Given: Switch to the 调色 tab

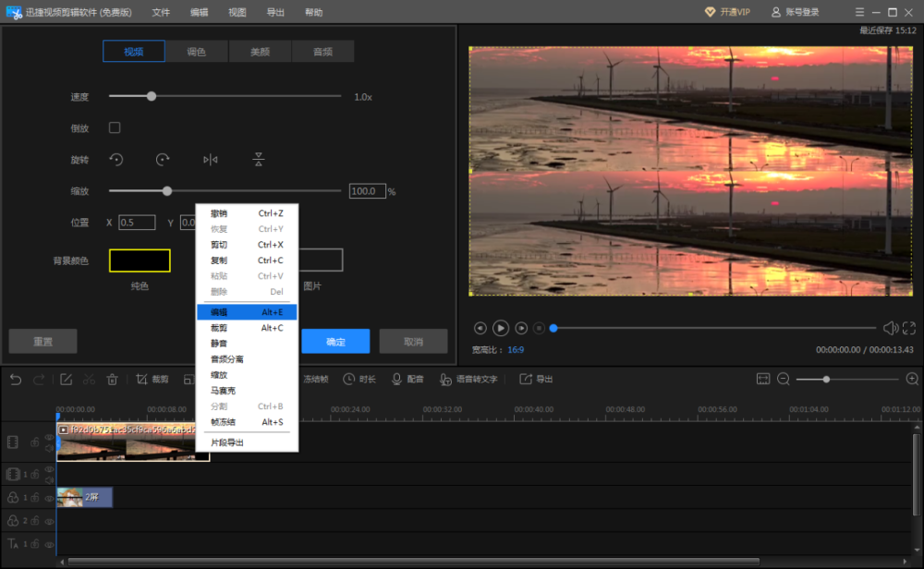Looking at the screenshot, I should click(197, 52).
